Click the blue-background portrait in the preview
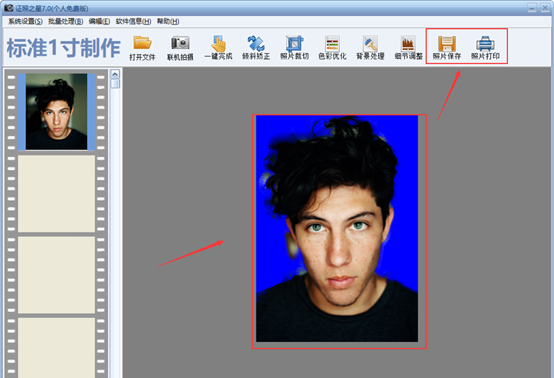Screen dimensions: 554x378 point(337,229)
